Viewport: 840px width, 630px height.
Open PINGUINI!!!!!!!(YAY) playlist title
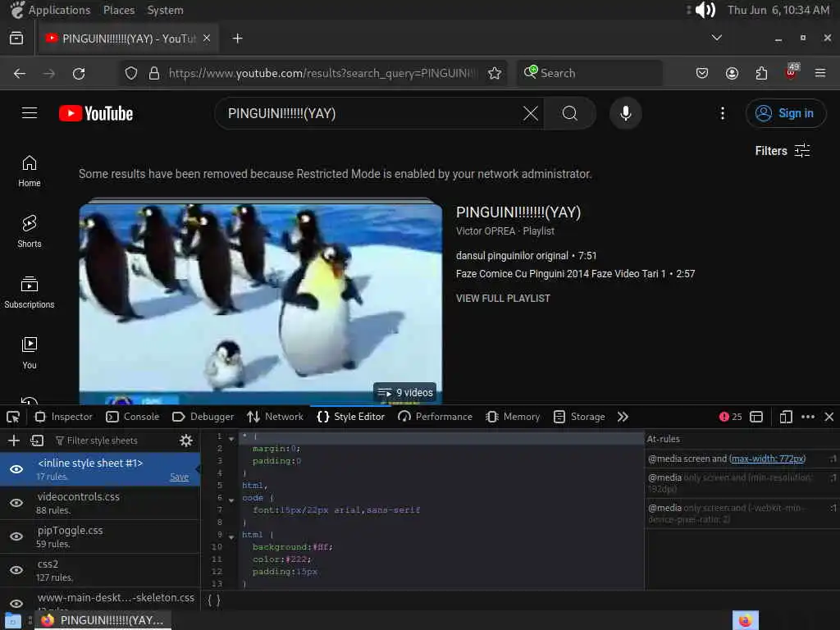point(518,212)
